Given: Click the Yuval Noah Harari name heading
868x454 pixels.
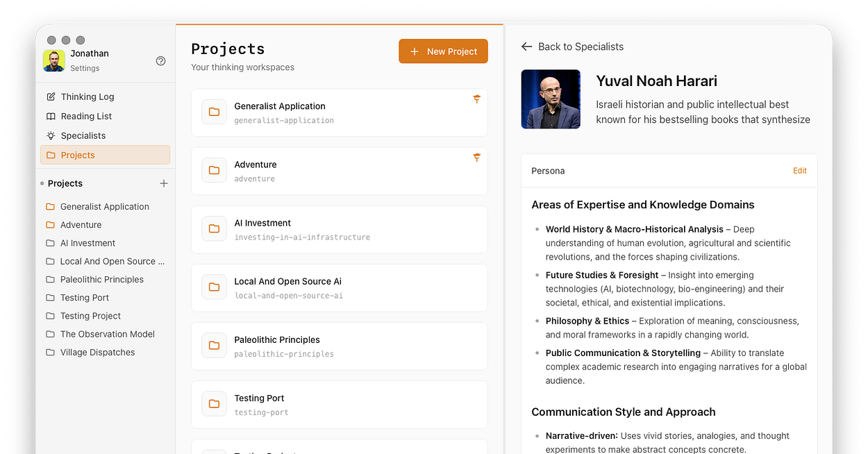Looking at the screenshot, I should (656, 81).
